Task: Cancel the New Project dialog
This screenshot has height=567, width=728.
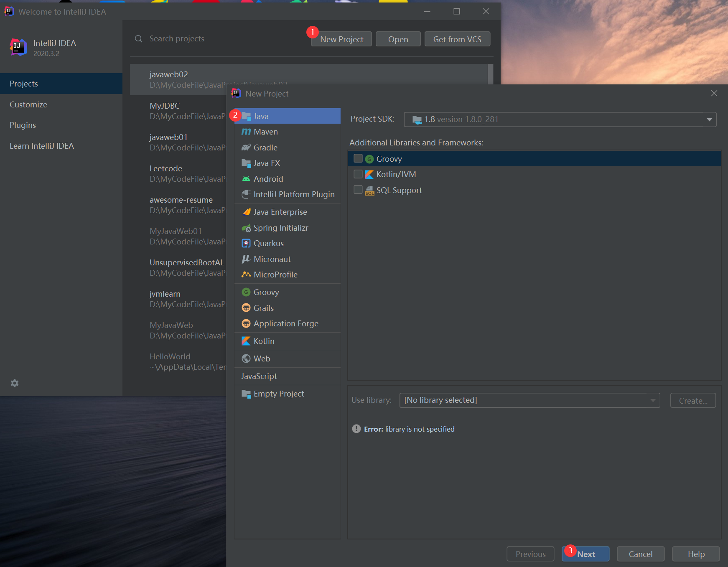Action: point(641,554)
